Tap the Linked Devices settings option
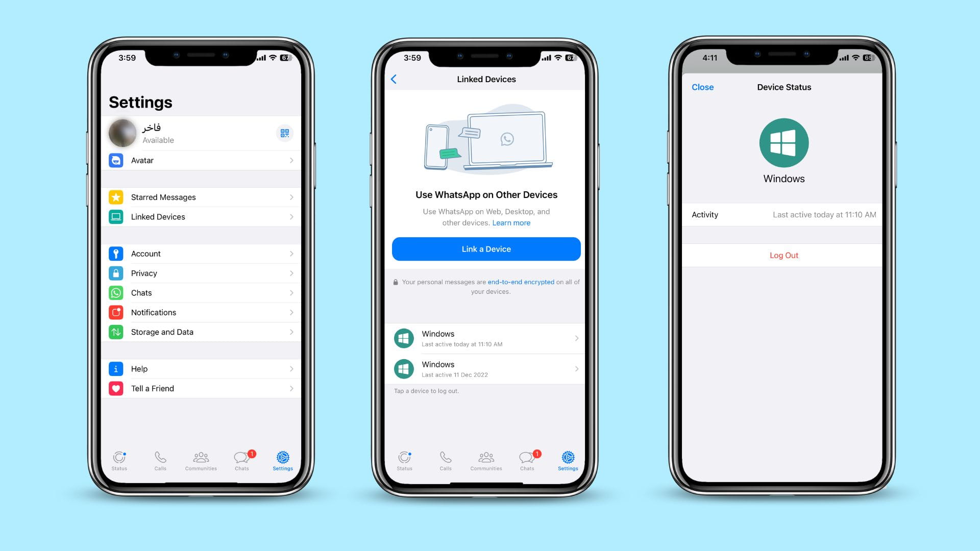This screenshot has height=551, width=980. point(201,217)
